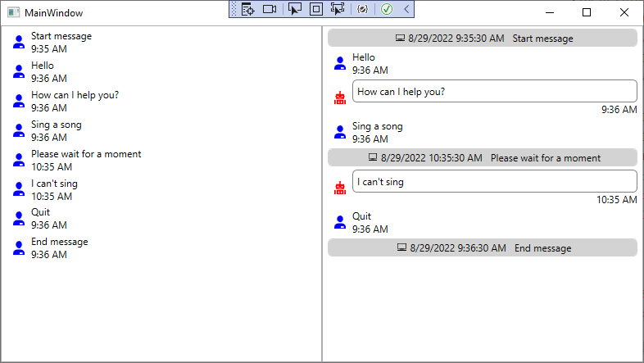Click user avatar beside left 'How can I help you?'

[x=19, y=101]
